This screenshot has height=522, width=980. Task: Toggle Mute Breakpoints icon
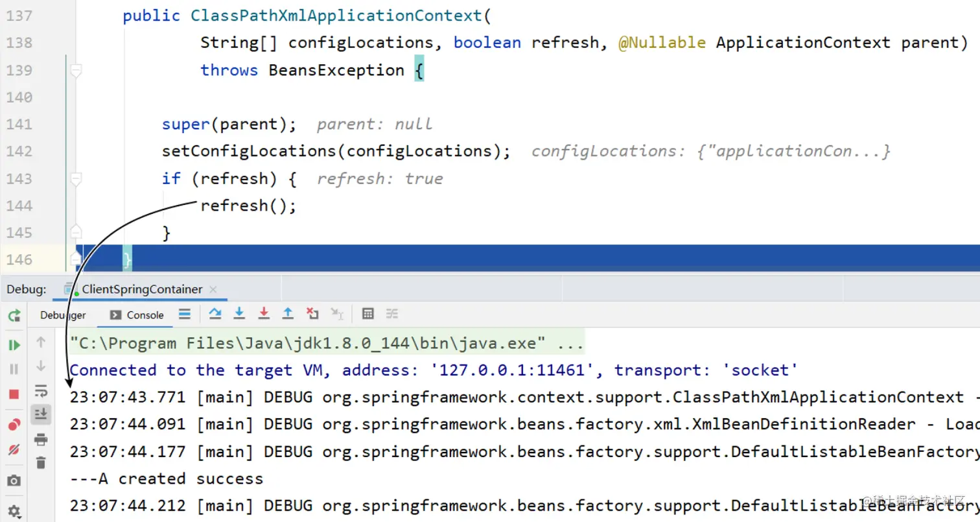tap(14, 449)
